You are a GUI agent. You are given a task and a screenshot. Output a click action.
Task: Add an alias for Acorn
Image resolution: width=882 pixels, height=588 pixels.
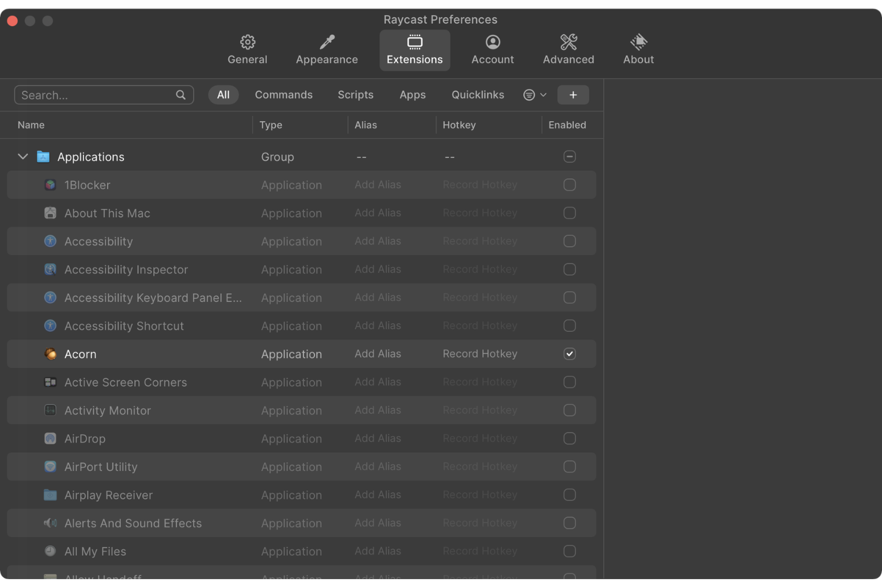pyautogui.click(x=378, y=354)
